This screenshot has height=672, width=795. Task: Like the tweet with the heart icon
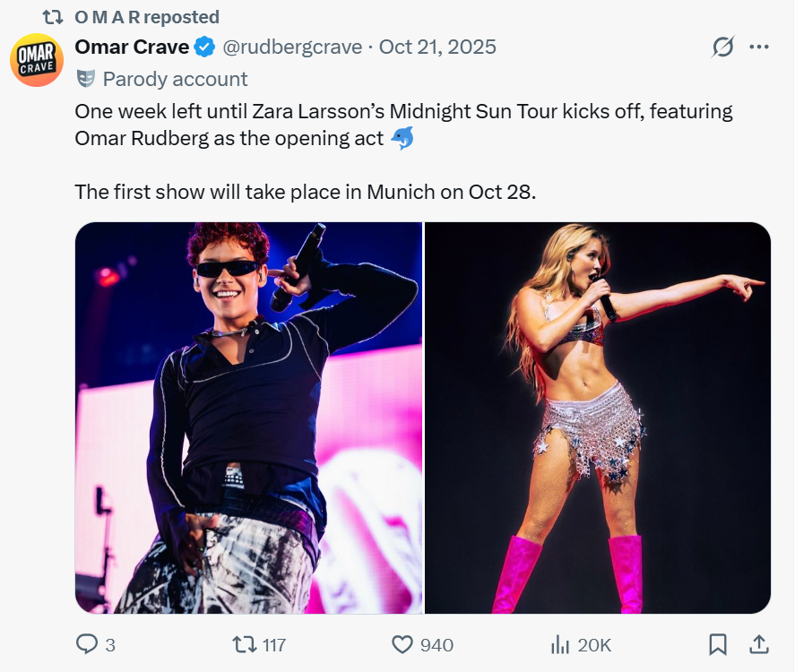tap(403, 644)
